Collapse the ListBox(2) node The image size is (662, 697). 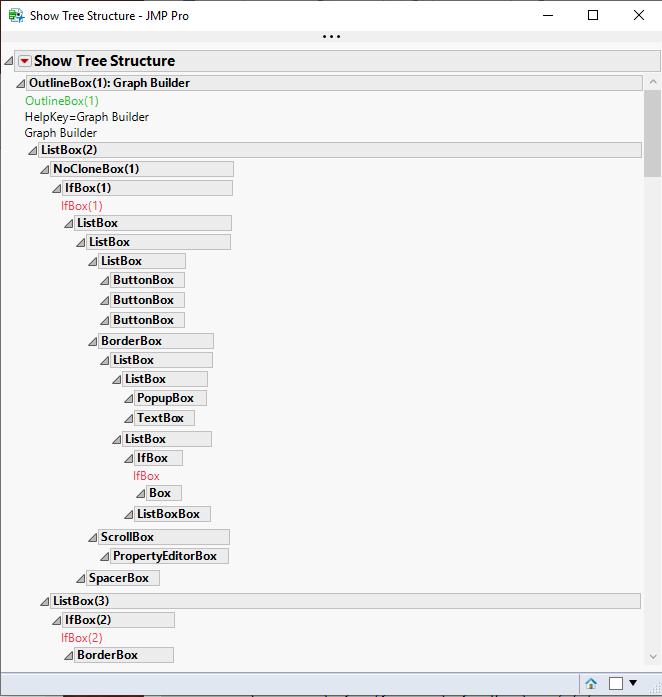click(x=32, y=150)
